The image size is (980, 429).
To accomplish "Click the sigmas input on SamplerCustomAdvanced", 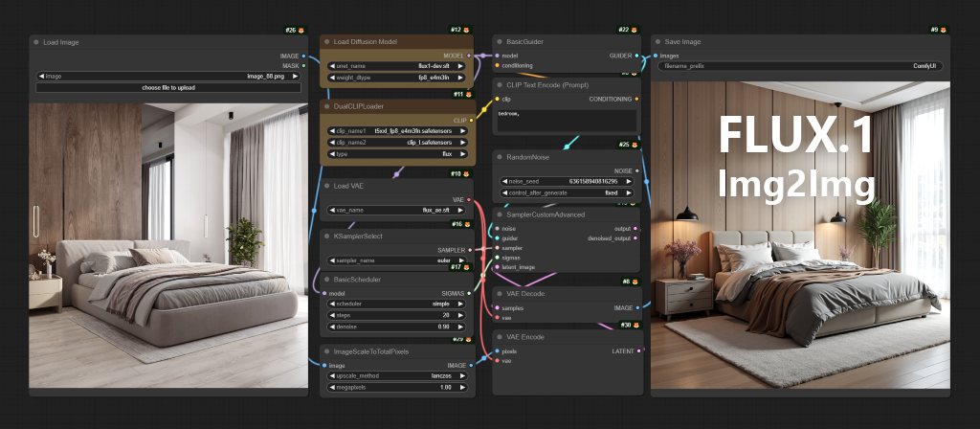I will [x=498, y=258].
